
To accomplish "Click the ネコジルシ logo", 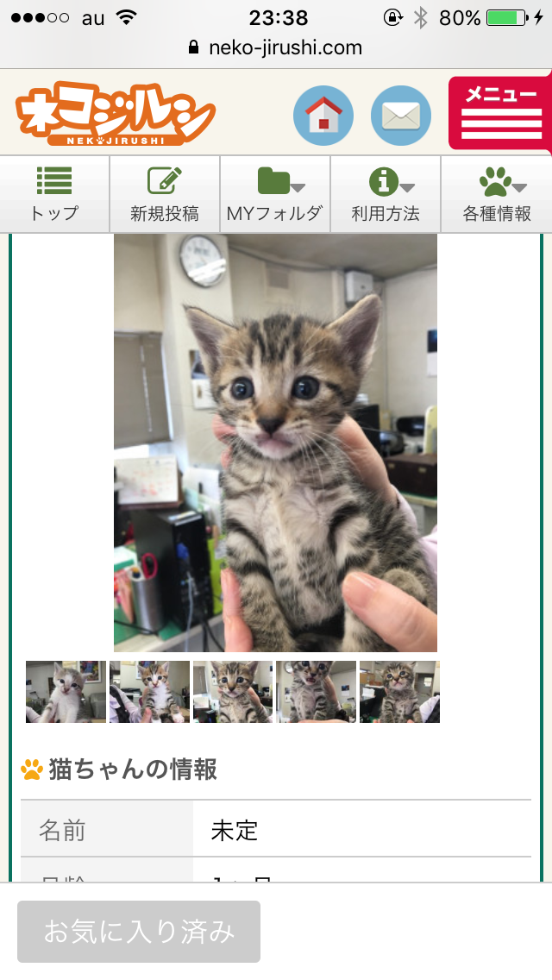I will [x=115, y=113].
